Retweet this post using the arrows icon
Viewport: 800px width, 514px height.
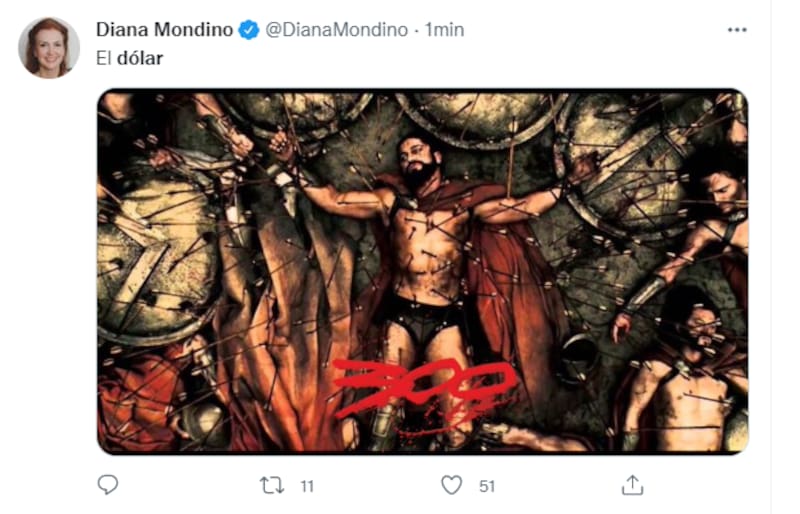[x=271, y=485]
